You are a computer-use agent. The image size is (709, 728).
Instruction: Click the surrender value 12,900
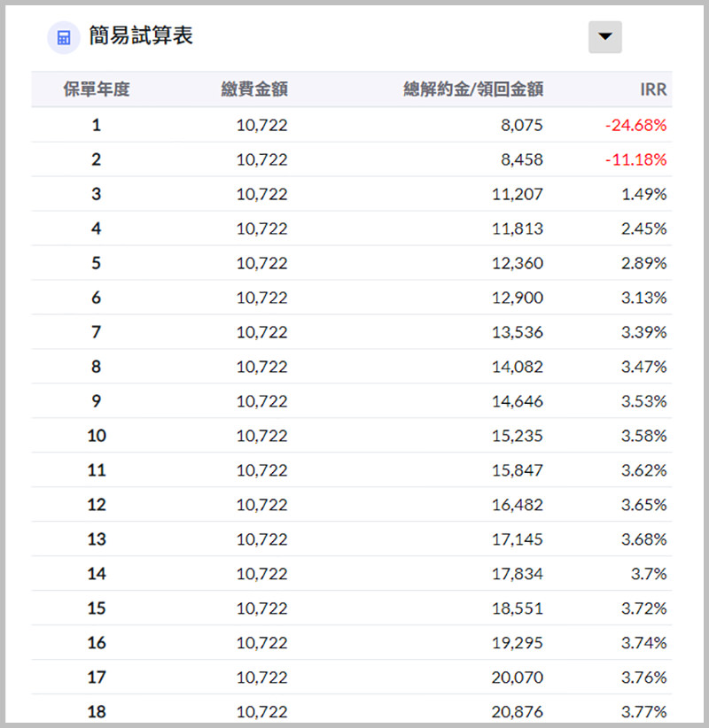coord(518,298)
